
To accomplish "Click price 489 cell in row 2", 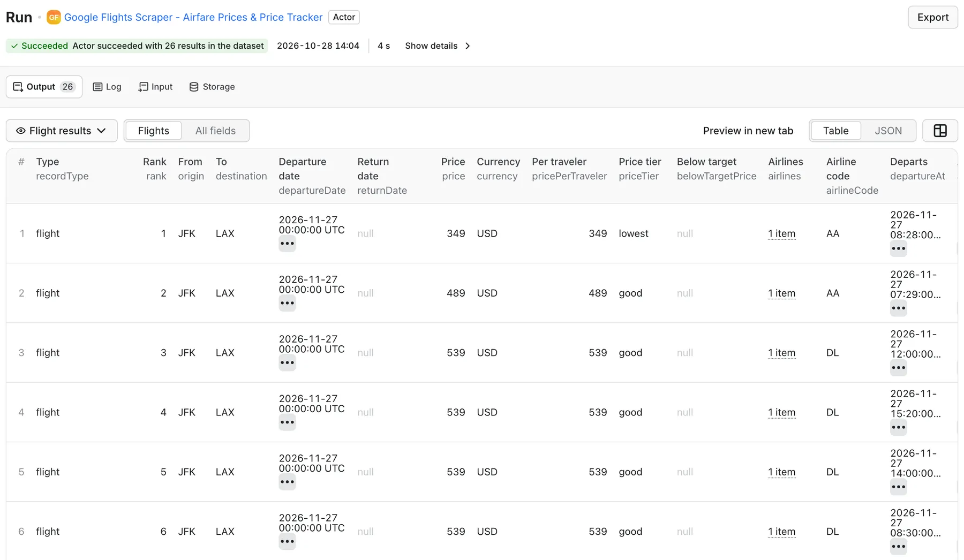I will click(456, 293).
